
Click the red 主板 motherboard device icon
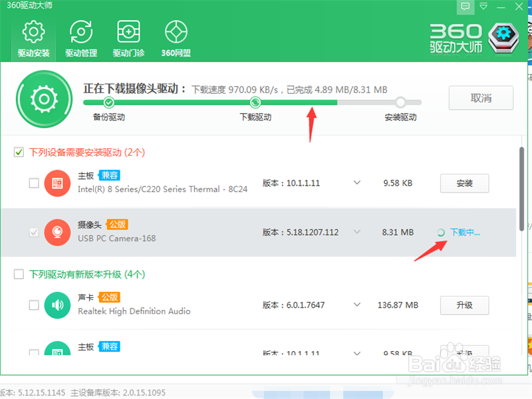(57, 184)
